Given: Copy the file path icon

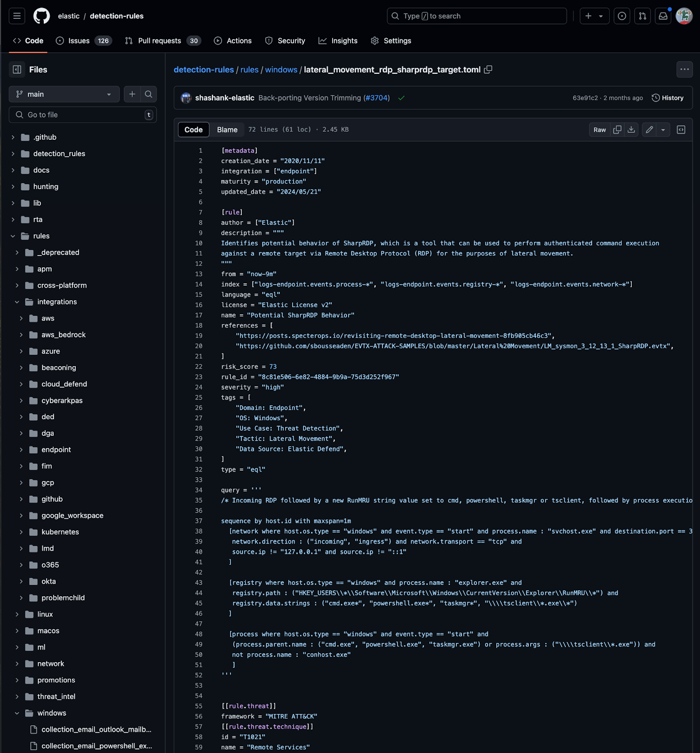Looking at the screenshot, I should 488,69.
